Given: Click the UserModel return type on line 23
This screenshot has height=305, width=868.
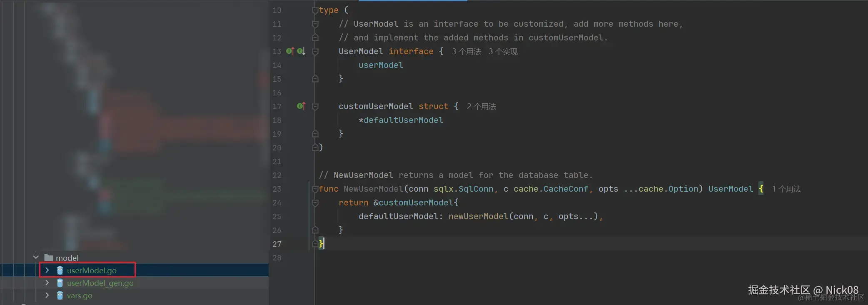Looking at the screenshot, I should [x=731, y=189].
